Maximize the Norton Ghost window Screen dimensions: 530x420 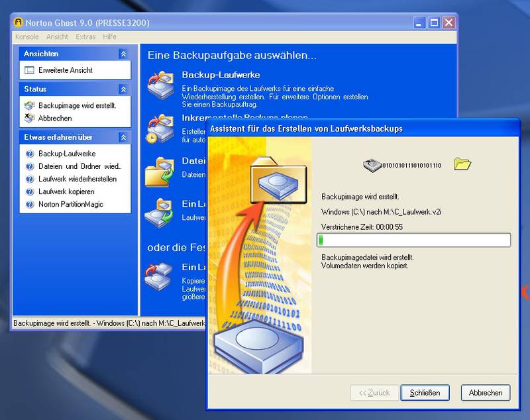[x=435, y=23]
